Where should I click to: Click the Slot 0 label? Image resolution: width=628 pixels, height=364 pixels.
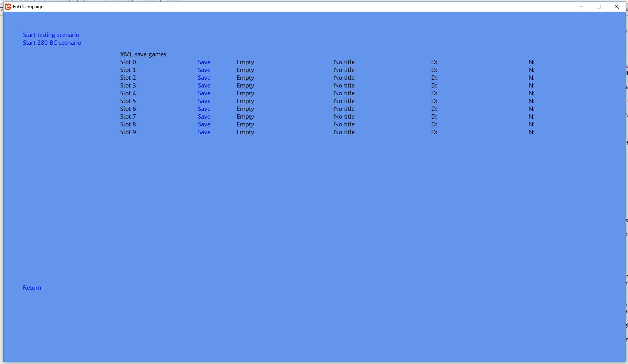(128, 62)
